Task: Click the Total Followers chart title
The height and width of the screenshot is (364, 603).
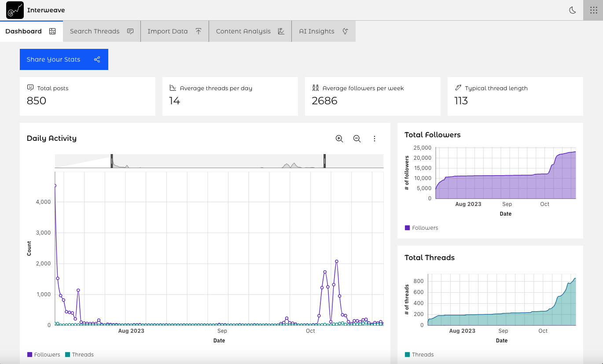Action: (x=433, y=135)
